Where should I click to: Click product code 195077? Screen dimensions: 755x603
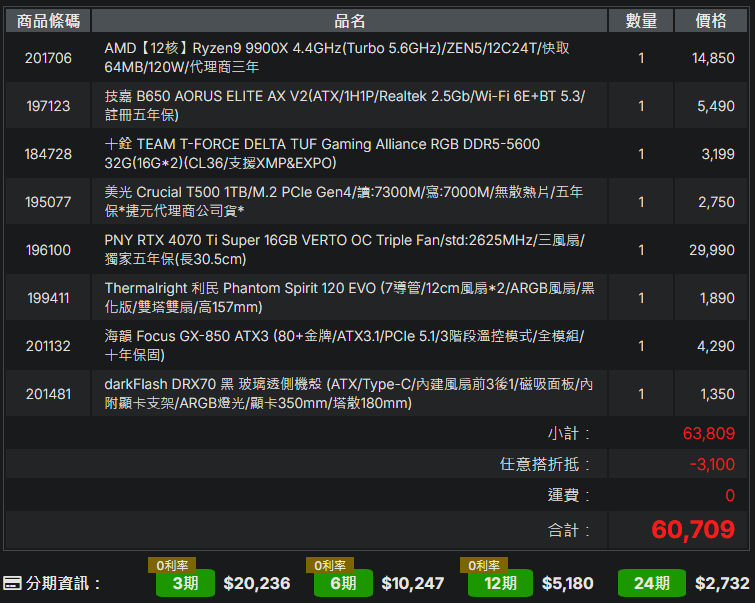tap(48, 202)
